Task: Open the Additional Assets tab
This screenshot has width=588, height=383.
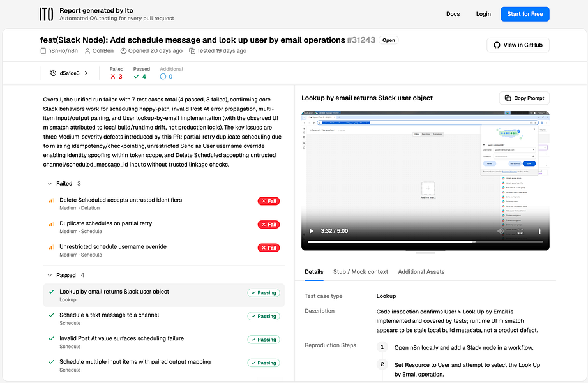Action: tap(421, 272)
